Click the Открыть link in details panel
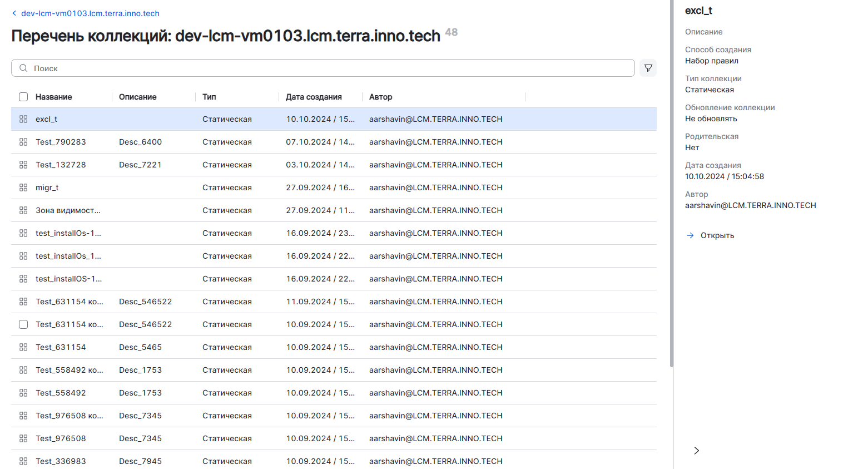868x469 pixels. tap(717, 235)
